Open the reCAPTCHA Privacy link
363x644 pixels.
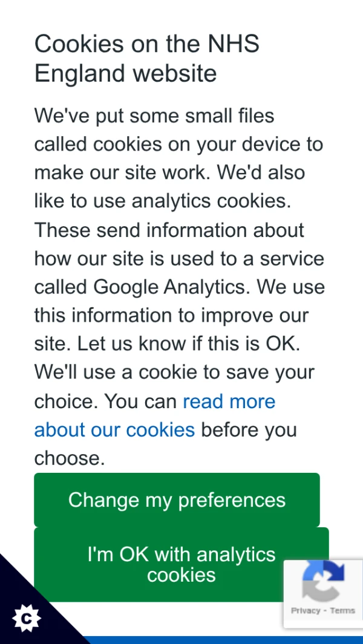tap(306, 611)
